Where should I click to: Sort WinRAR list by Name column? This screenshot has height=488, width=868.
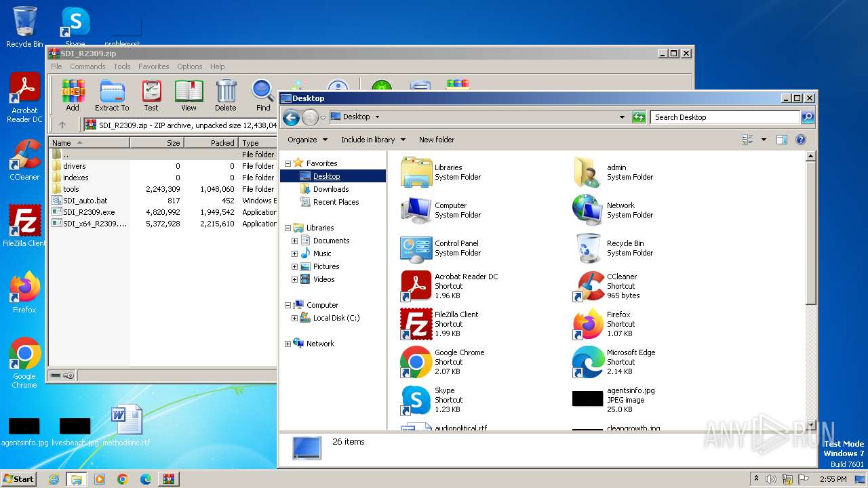click(90, 143)
